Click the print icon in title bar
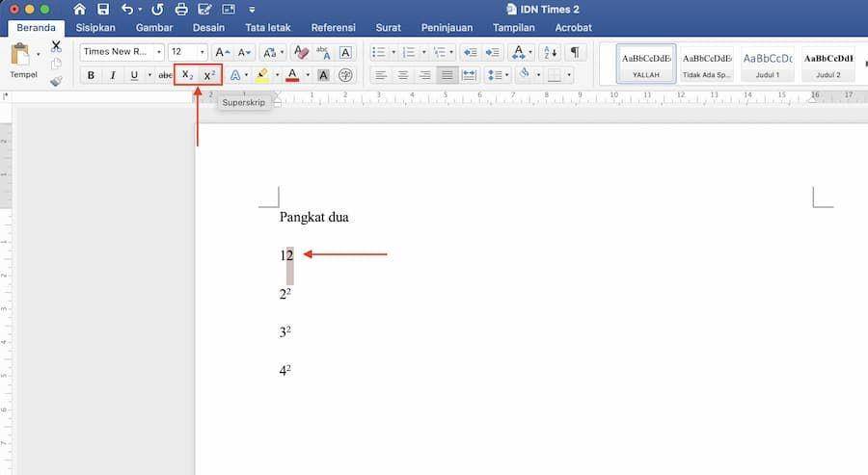Screen dimensions: 868x475 pos(181,10)
